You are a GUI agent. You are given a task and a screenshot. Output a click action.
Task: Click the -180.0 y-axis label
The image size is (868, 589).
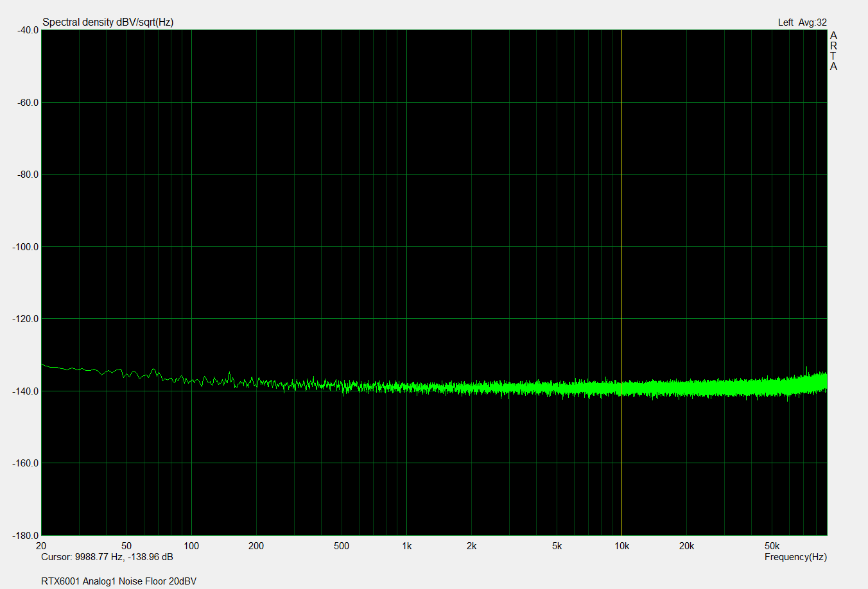[x=26, y=535]
